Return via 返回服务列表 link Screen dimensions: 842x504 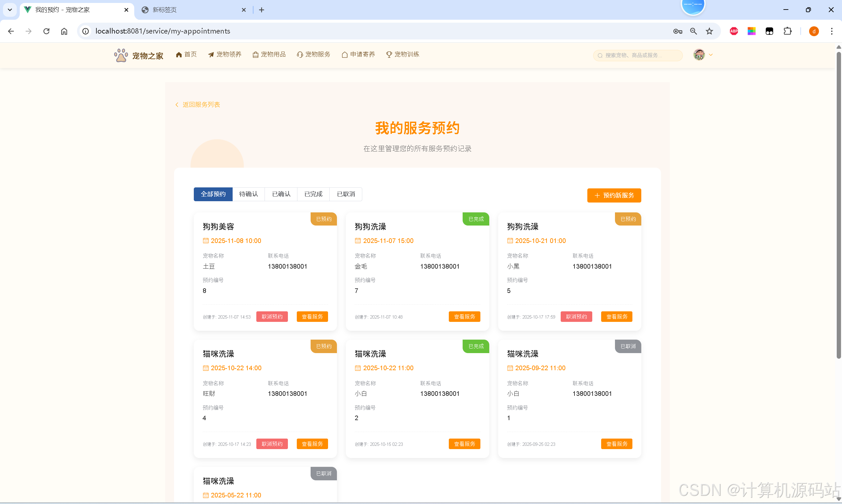(198, 105)
